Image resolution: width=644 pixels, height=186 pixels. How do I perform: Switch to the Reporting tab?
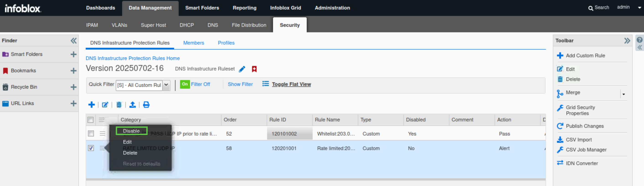click(x=245, y=8)
